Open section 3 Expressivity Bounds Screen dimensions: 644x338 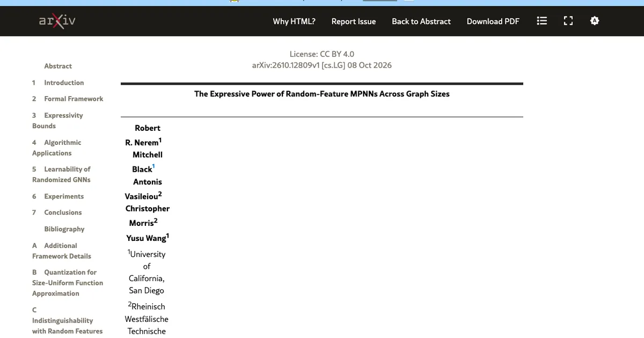tap(57, 121)
